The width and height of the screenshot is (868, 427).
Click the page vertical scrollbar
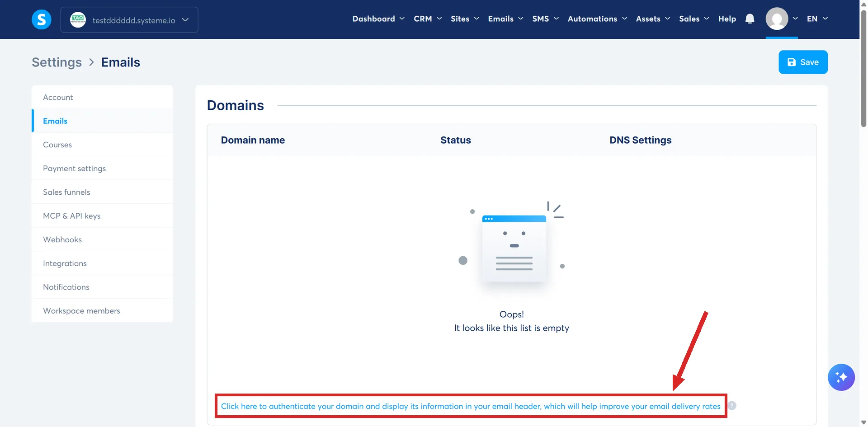[x=863, y=68]
